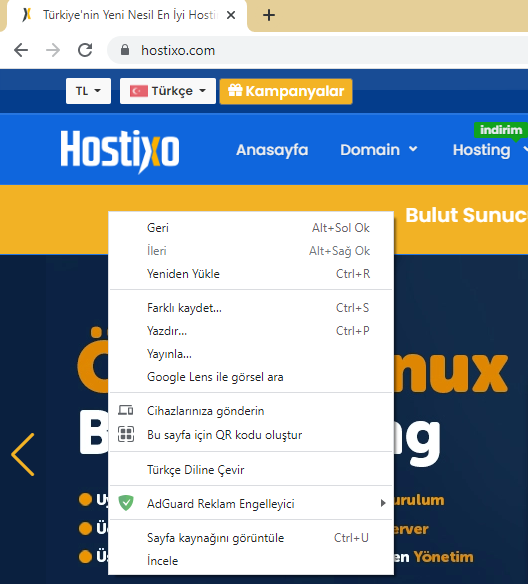
Task: Click the Kampanyalar button
Action: pyautogui.click(x=286, y=91)
